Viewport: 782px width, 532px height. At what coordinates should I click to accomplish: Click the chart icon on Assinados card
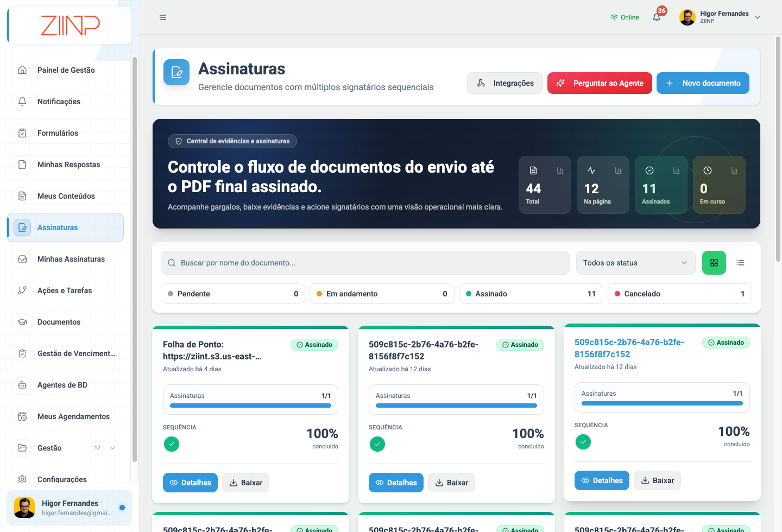tap(676, 170)
